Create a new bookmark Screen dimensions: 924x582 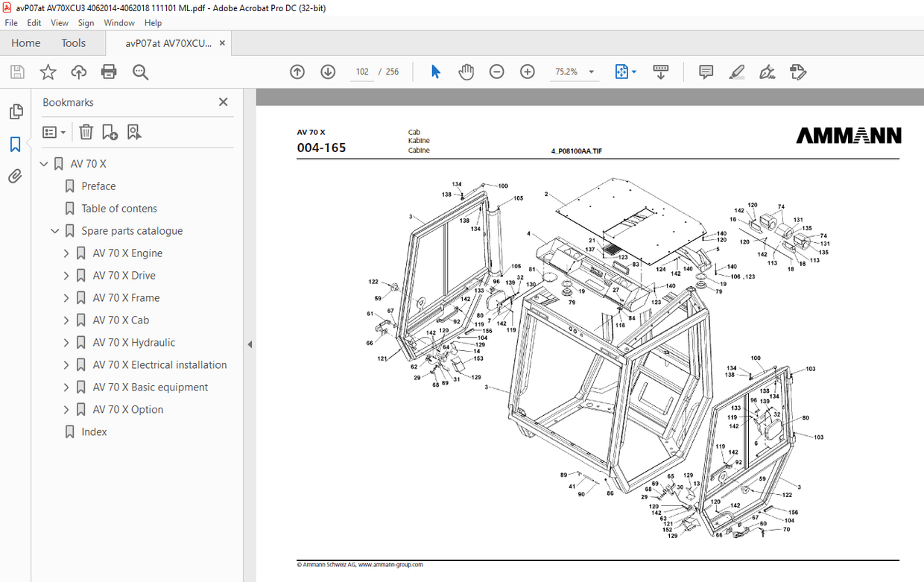pos(110,132)
